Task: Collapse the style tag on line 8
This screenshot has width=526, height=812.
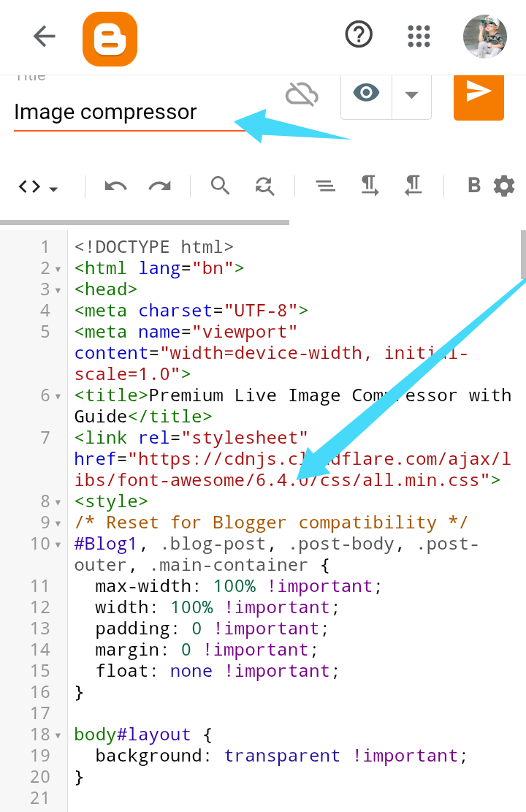Action: tap(58, 502)
